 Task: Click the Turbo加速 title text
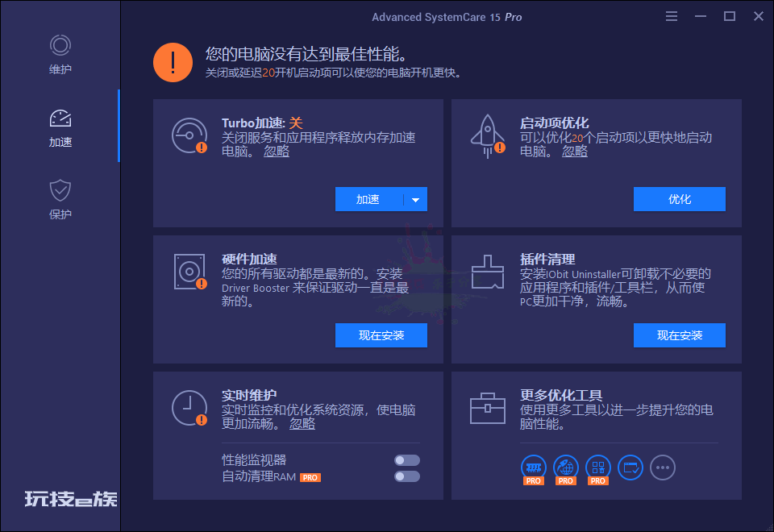point(261,123)
